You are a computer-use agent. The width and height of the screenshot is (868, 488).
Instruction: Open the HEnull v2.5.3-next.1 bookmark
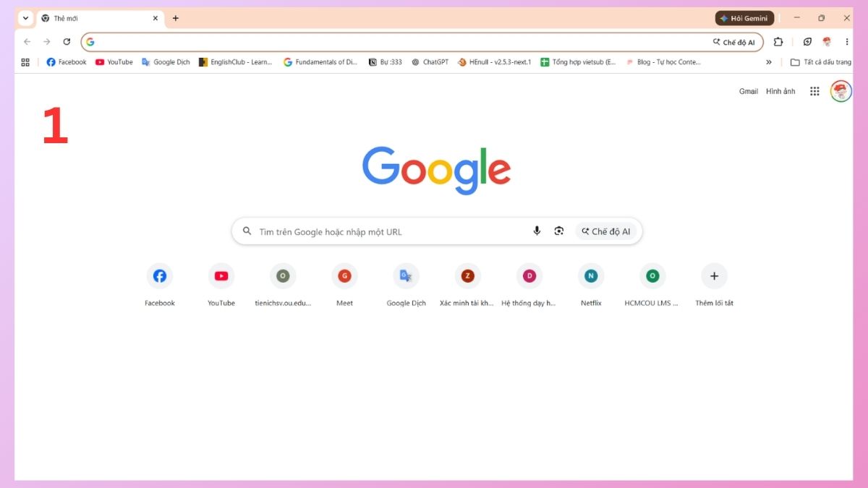[495, 62]
